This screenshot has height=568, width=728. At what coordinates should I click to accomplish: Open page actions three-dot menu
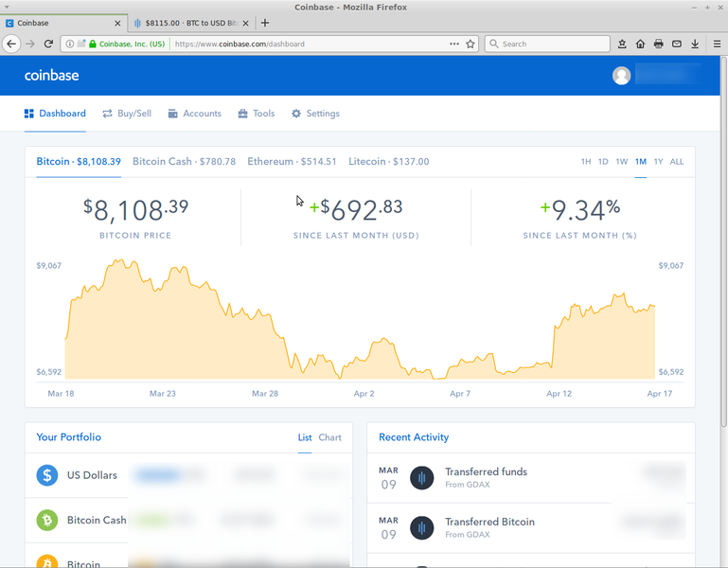454,44
